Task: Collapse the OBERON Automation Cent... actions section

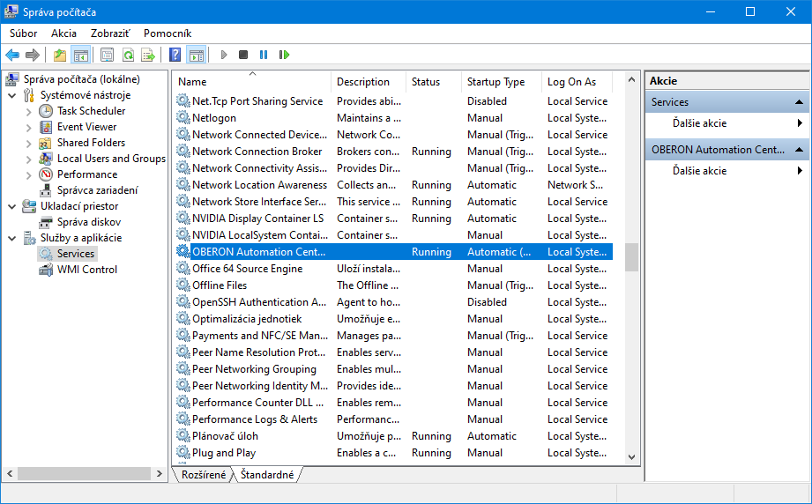Action: (x=799, y=150)
